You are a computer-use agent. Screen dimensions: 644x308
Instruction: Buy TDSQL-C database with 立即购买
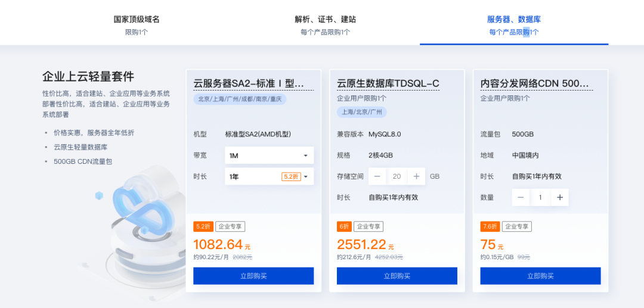click(x=397, y=276)
